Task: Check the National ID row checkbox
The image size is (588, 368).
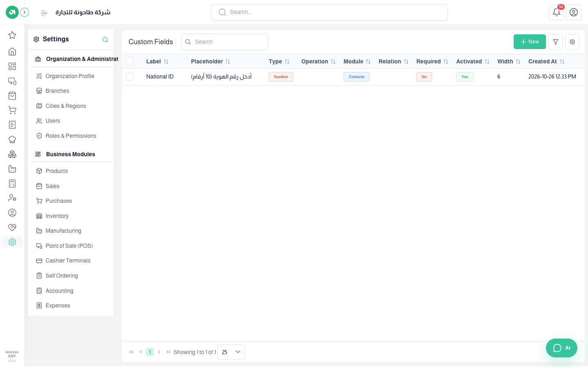Action: tap(130, 77)
